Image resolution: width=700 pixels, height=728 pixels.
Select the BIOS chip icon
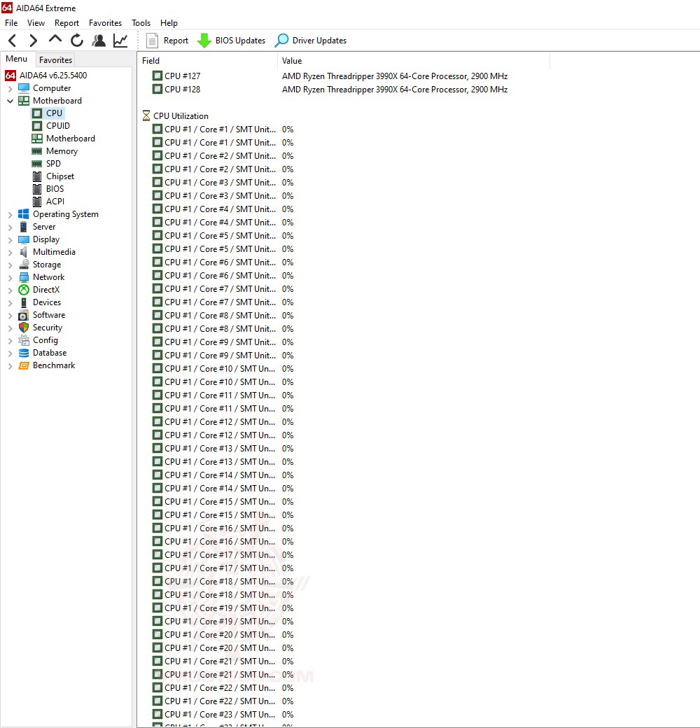coord(37,189)
